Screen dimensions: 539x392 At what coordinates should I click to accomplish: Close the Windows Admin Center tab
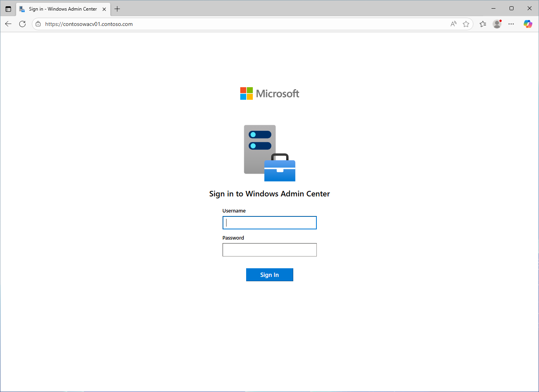(x=104, y=8)
